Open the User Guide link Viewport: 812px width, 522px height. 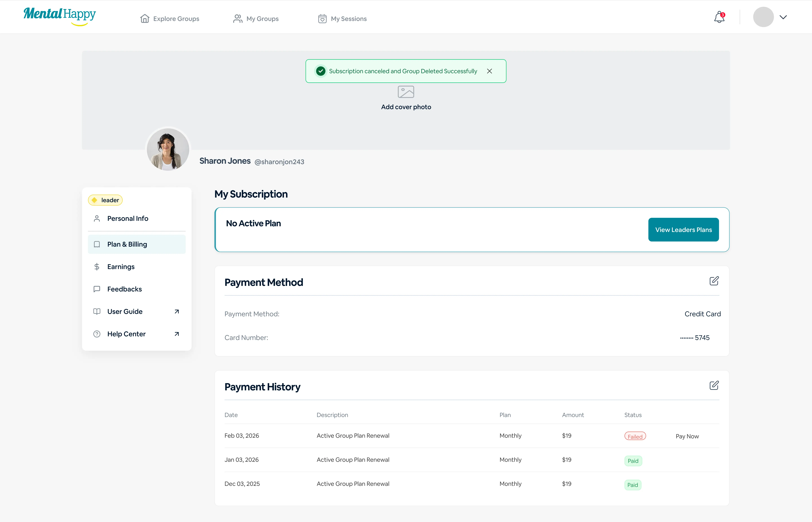(137, 311)
